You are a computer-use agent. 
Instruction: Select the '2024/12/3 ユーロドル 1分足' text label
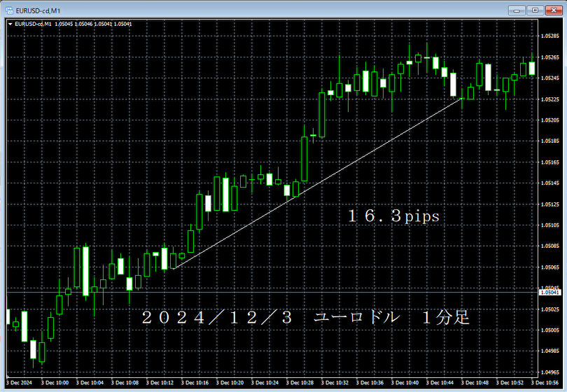point(306,318)
